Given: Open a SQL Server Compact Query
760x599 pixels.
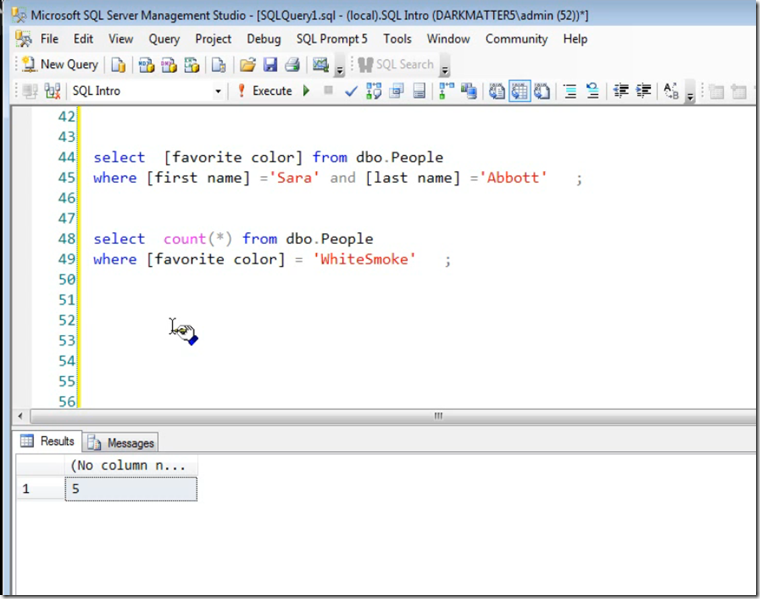Looking at the screenshot, I should click(219, 64).
